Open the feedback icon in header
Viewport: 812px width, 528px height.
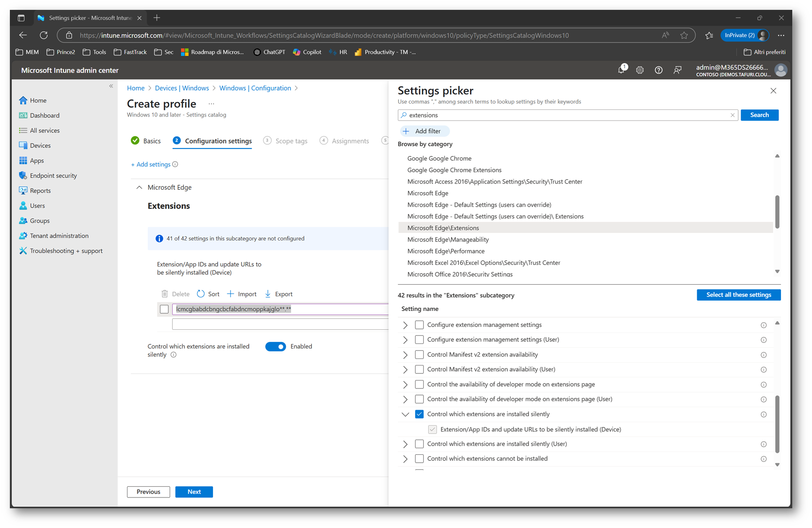[x=678, y=70]
